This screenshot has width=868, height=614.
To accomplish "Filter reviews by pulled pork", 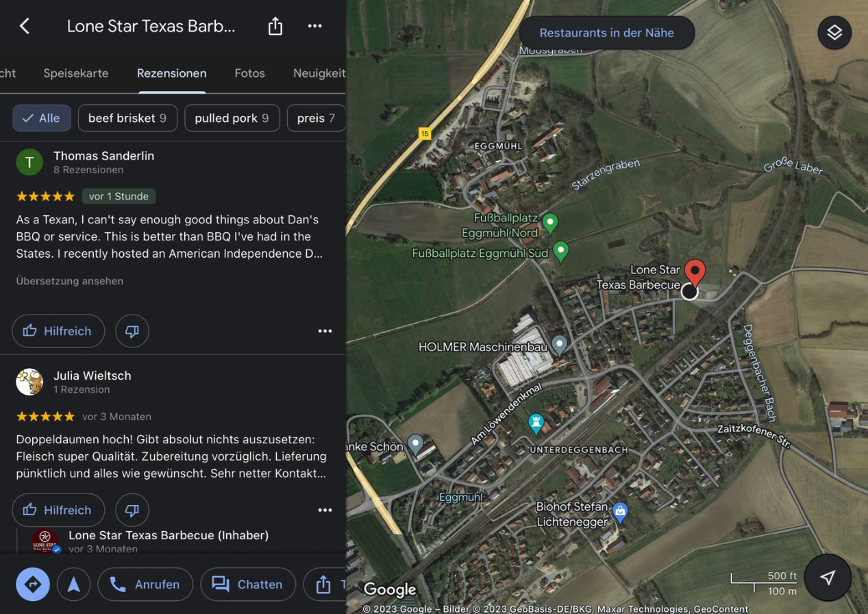I will [x=232, y=118].
